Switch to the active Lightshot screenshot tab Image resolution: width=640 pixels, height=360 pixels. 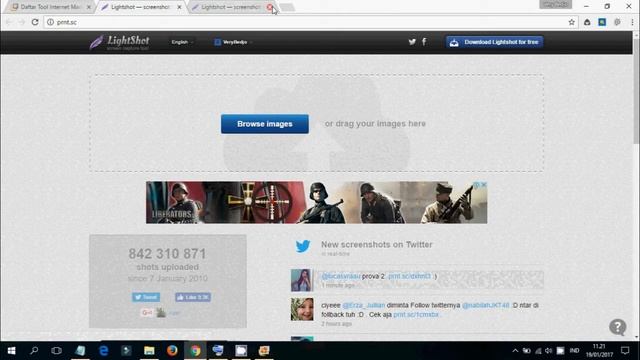140,7
